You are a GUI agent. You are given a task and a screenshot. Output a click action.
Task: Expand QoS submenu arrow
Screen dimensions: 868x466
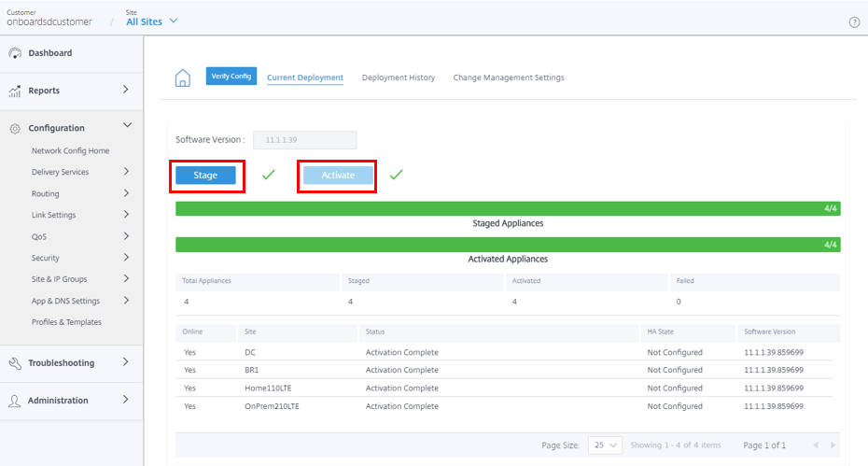pos(126,236)
